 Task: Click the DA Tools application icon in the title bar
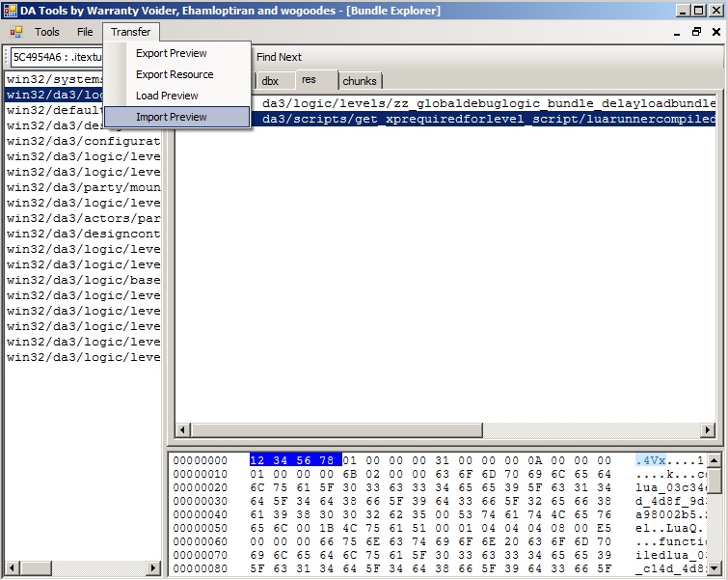coord(10,11)
